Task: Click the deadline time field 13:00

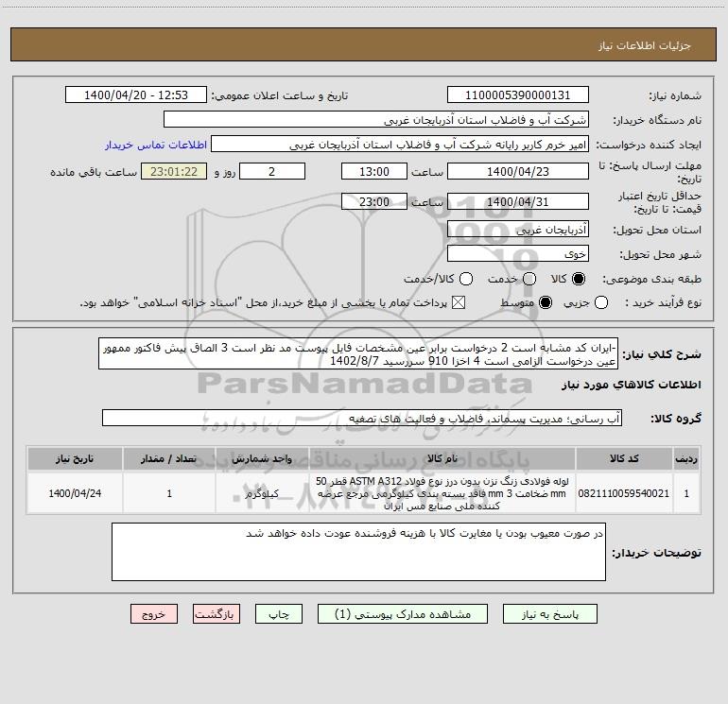Action: tap(374, 171)
